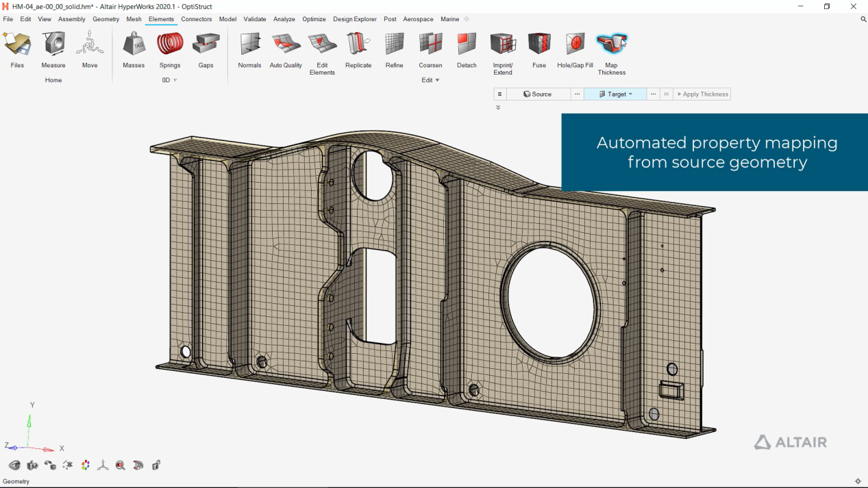The width and height of the screenshot is (868, 488).
Task: Switch to the Model ribbon tab
Action: (x=228, y=19)
